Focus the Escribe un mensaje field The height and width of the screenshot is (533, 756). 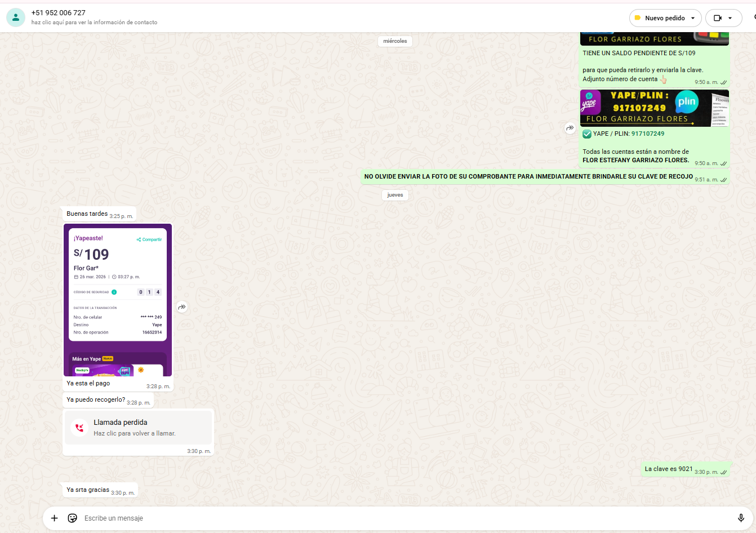coord(394,518)
